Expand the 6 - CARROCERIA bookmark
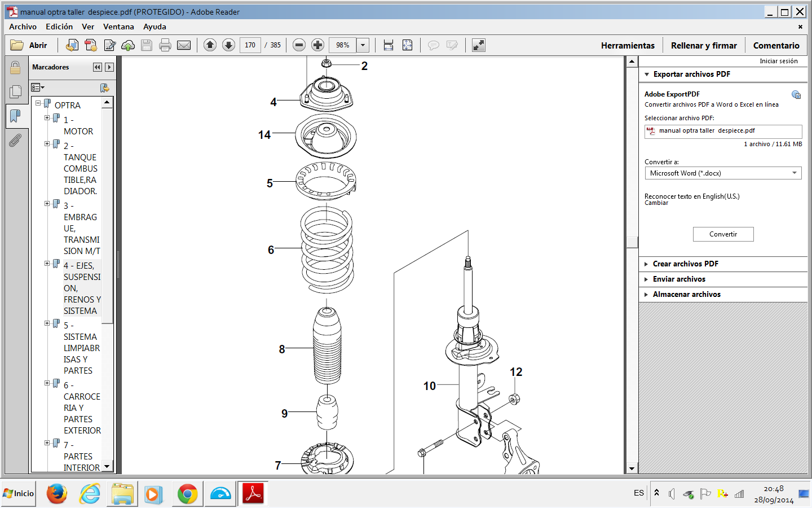The width and height of the screenshot is (812, 508). pos(47,383)
